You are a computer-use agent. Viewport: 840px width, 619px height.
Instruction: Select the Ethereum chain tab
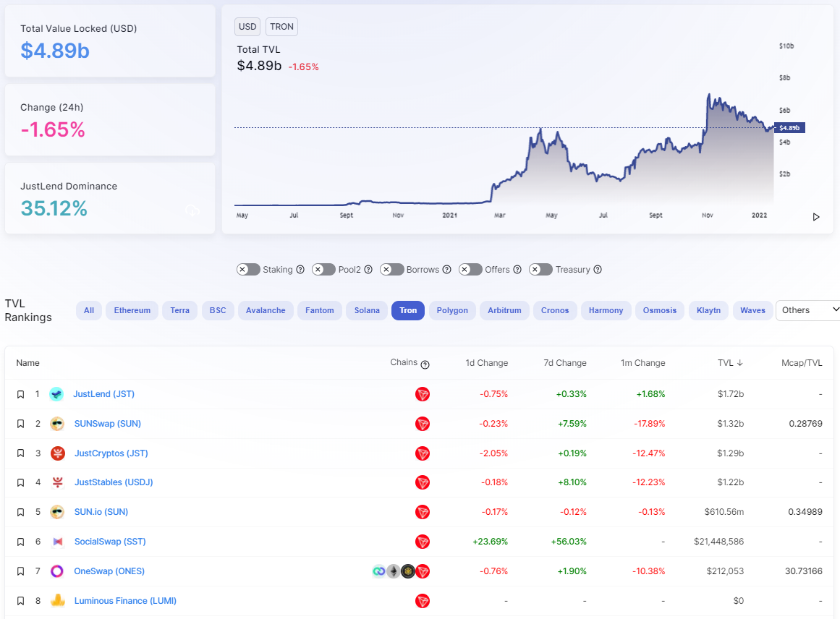click(x=132, y=310)
